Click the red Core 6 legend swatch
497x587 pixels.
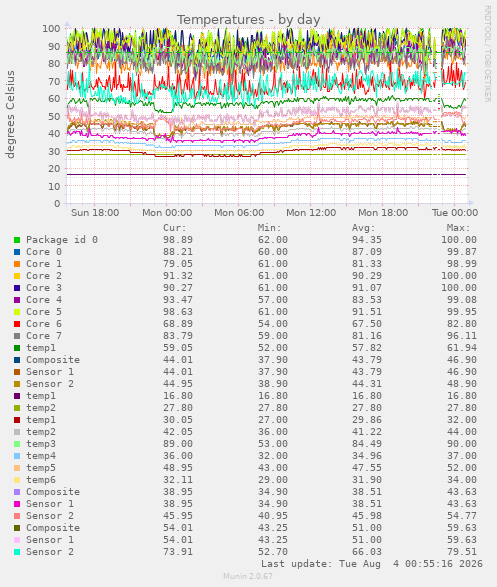17,324
